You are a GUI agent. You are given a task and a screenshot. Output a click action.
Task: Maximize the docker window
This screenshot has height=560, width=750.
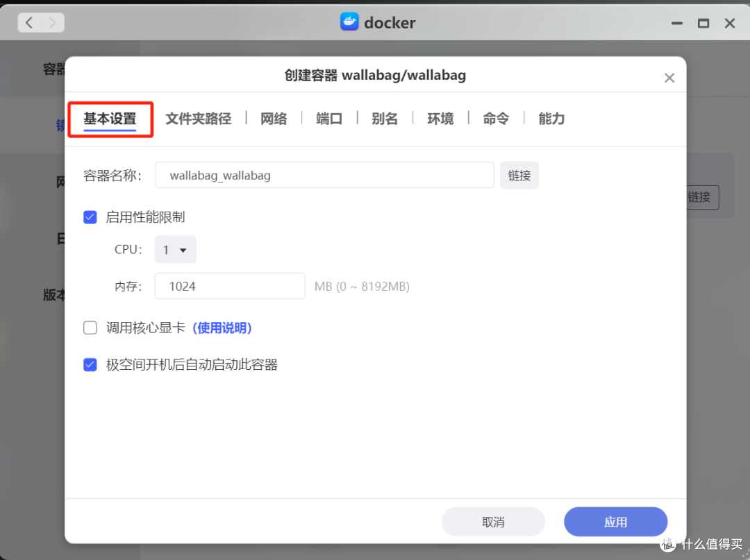point(703,23)
